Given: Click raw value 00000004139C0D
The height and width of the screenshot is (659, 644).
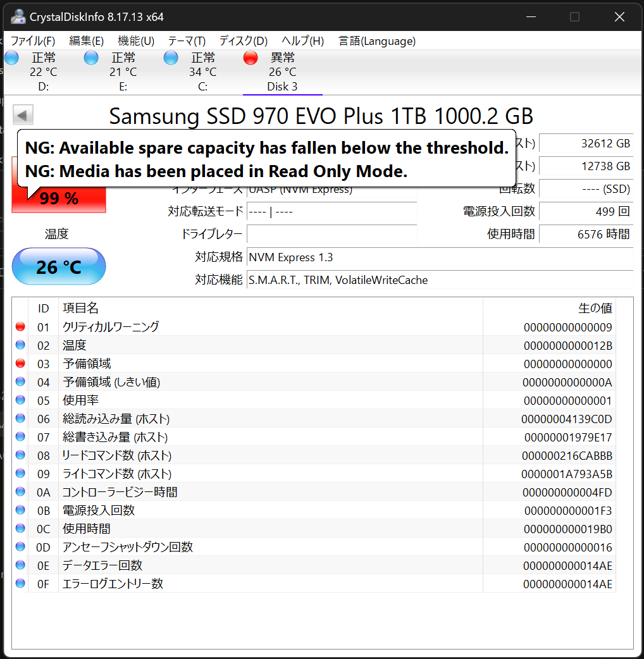Looking at the screenshot, I should coord(567,419).
